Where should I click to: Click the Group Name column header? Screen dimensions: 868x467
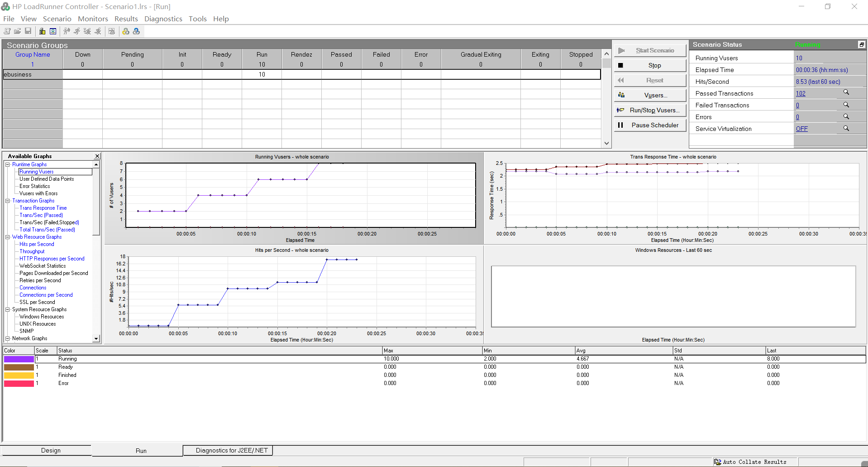coord(33,54)
